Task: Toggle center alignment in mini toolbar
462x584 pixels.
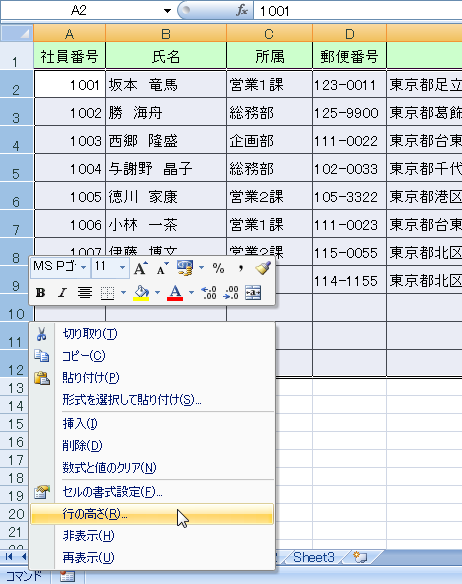Action: pyautogui.click(x=85, y=293)
